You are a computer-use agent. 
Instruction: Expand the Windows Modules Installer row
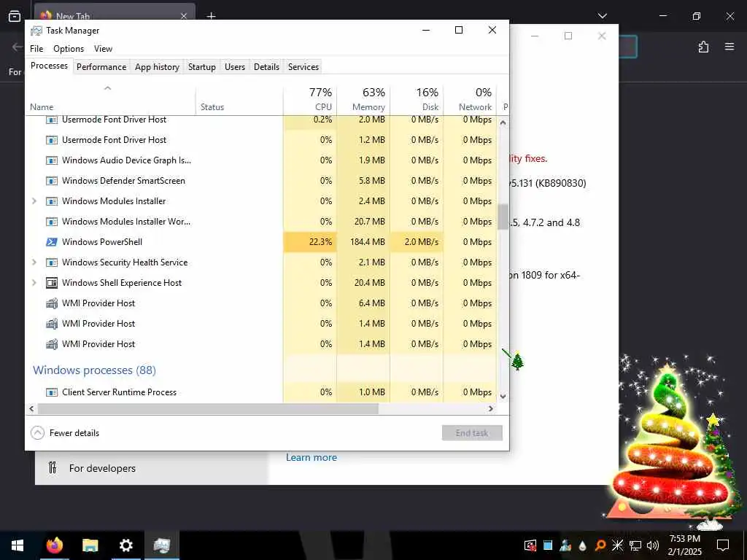point(34,201)
